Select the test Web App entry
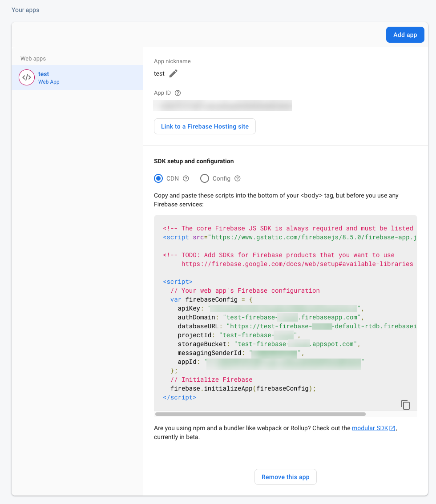The height and width of the screenshot is (504, 436). coord(77,77)
